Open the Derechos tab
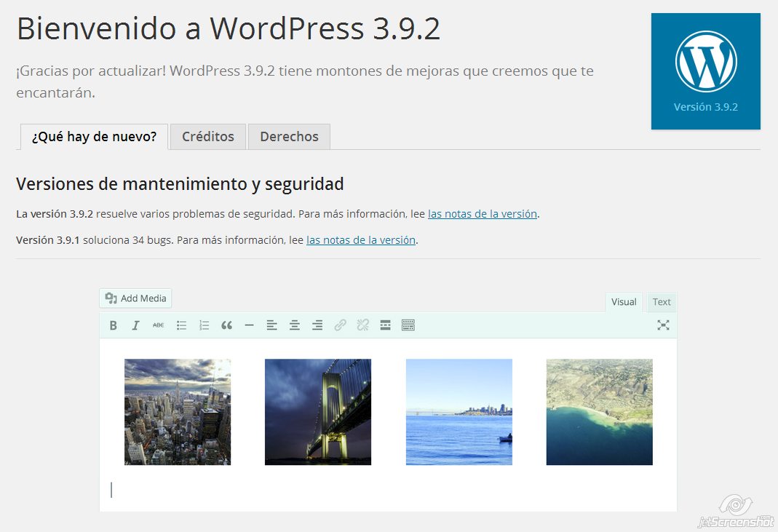The image size is (778, 532). (x=289, y=137)
